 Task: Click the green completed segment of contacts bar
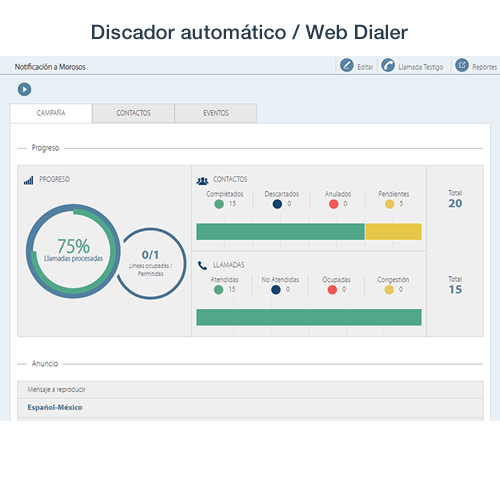[280, 232]
